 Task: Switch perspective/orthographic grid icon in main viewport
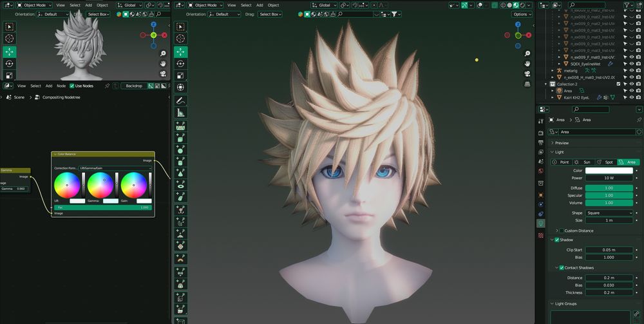(x=527, y=84)
